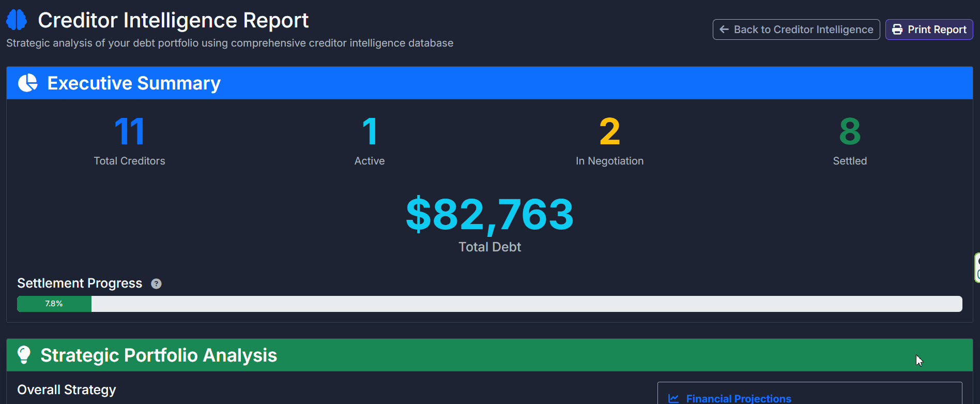Click the In Negotiation label
The width and height of the screenshot is (980, 404).
click(x=610, y=161)
